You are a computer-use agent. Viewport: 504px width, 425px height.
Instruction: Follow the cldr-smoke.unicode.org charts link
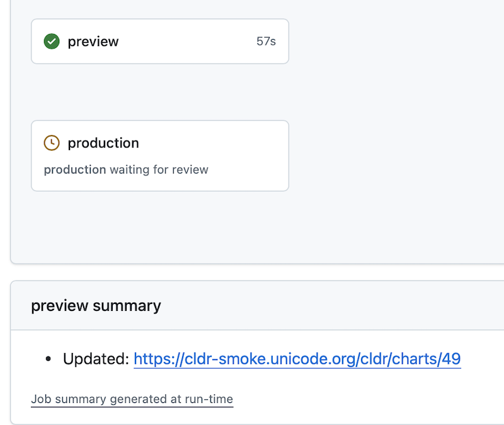click(297, 358)
